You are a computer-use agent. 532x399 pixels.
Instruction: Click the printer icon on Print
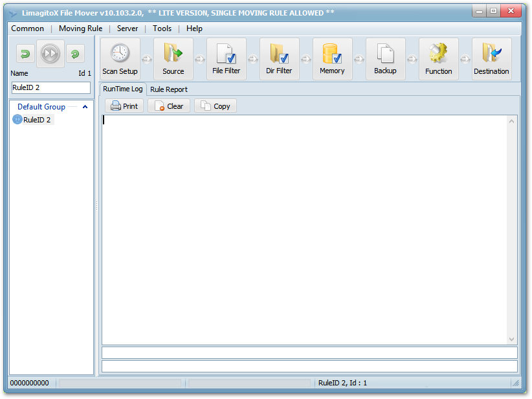116,106
